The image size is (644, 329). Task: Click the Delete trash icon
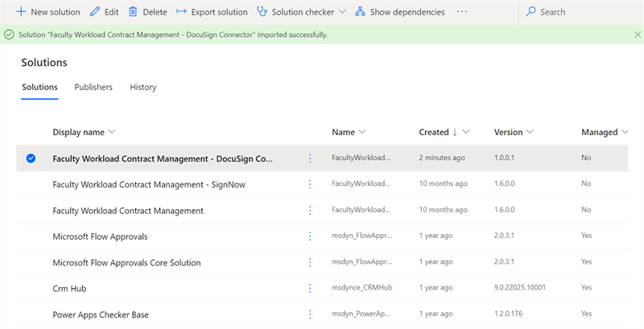pyautogui.click(x=134, y=12)
